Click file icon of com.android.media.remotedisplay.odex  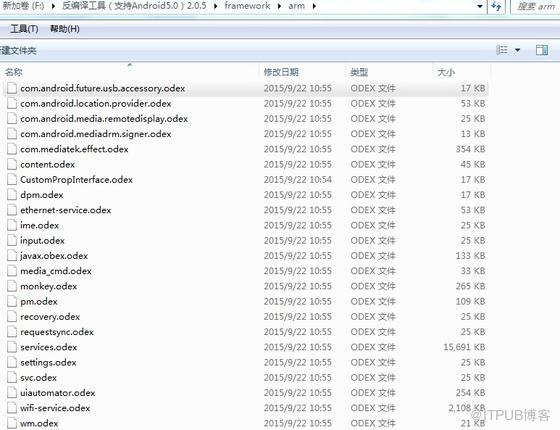pyautogui.click(x=12, y=119)
